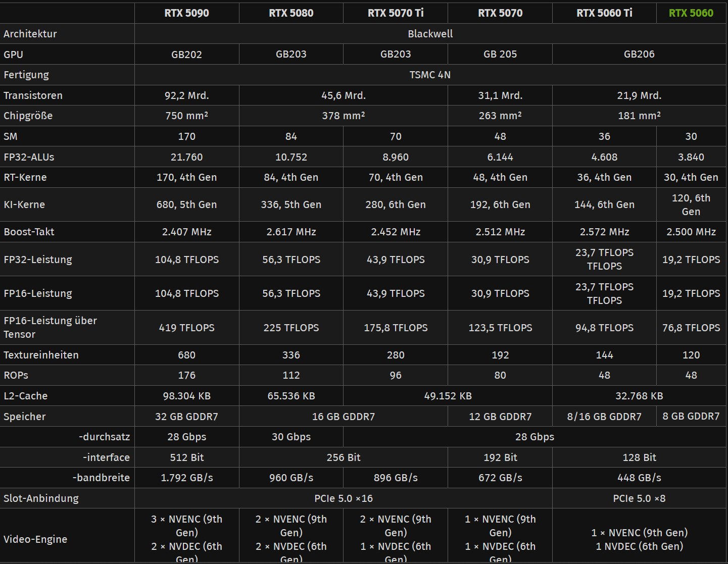Screen dimensions: 728x564
Task: Click the 10.752 FP32-ALUs value
Action: 291,157
